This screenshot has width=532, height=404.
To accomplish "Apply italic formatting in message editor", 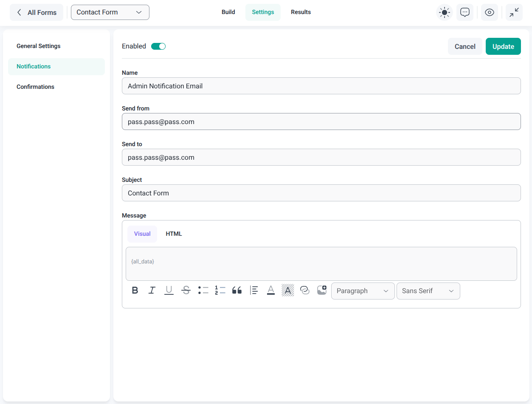I will tap(152, 291).
